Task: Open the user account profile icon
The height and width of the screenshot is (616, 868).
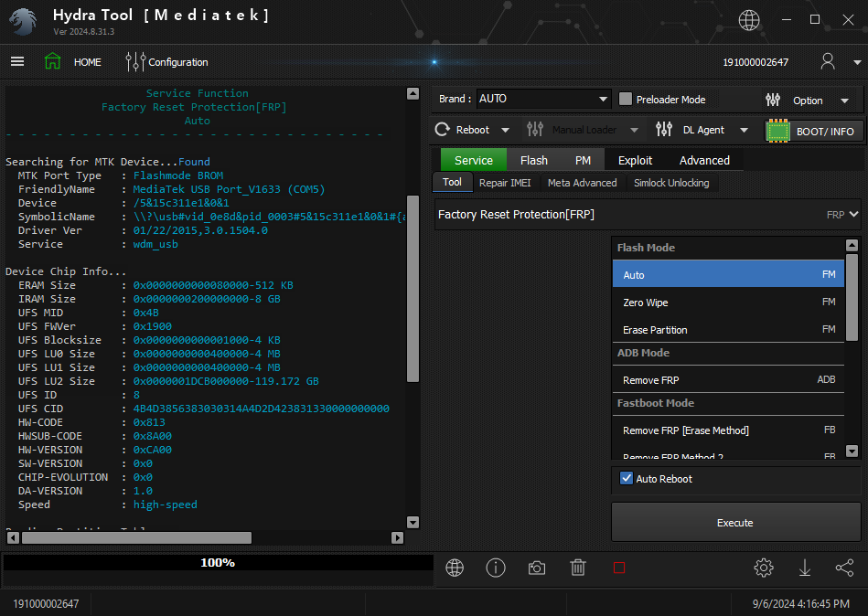Action: [828, 61]
